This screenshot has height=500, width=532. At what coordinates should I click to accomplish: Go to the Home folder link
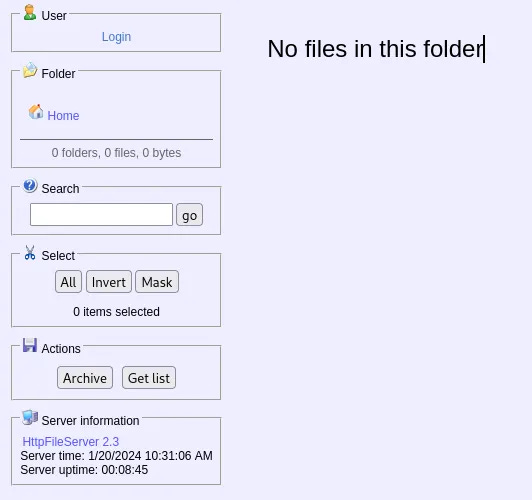(63, 116)
